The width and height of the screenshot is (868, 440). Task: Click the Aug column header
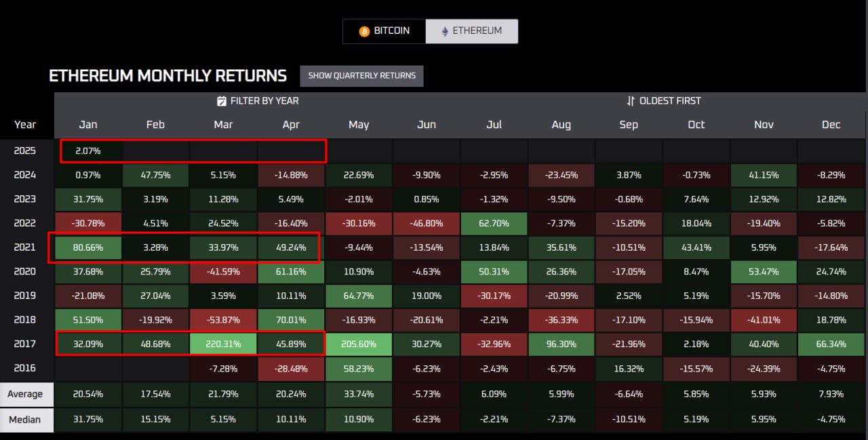pos(561,125)
